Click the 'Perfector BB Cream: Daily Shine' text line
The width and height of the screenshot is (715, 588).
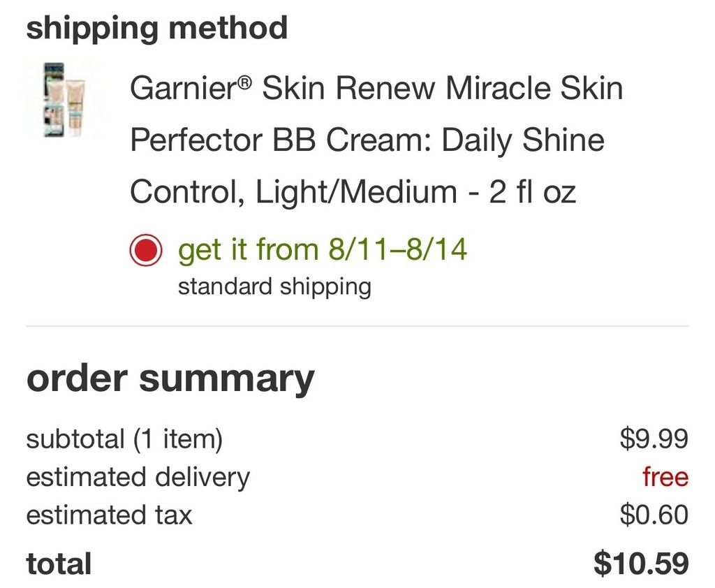(367, 140)
